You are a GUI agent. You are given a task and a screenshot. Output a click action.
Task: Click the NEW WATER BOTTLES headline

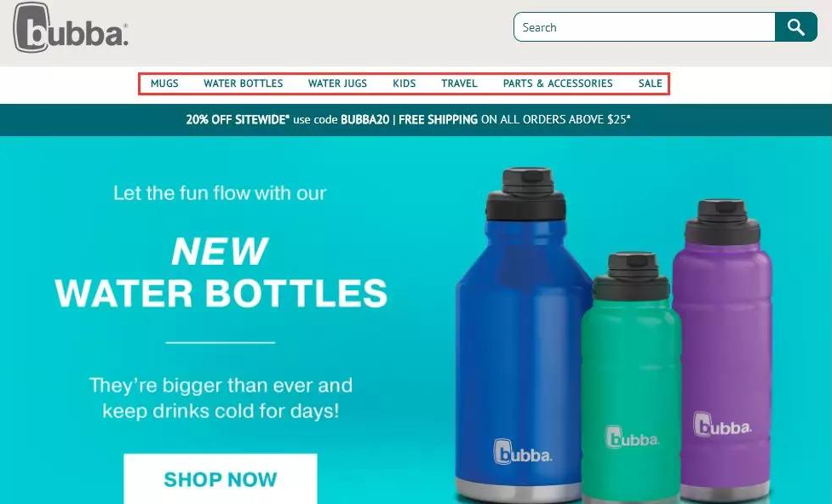[221, 272]
